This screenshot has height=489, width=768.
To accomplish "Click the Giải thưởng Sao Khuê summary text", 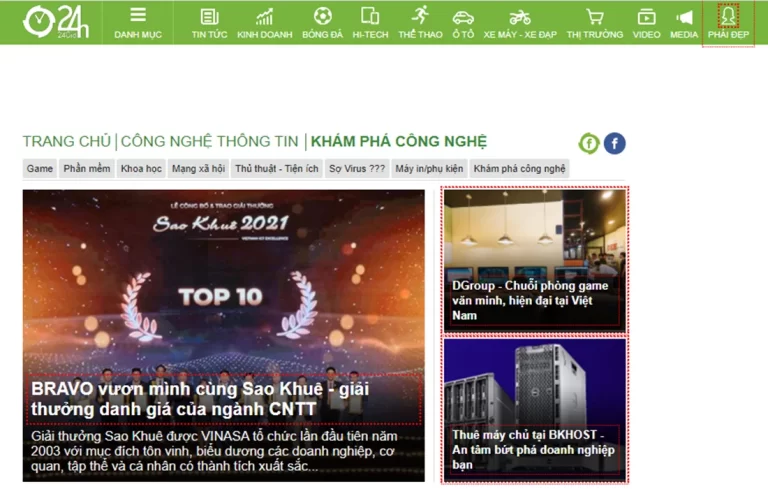I will point(214,451).
